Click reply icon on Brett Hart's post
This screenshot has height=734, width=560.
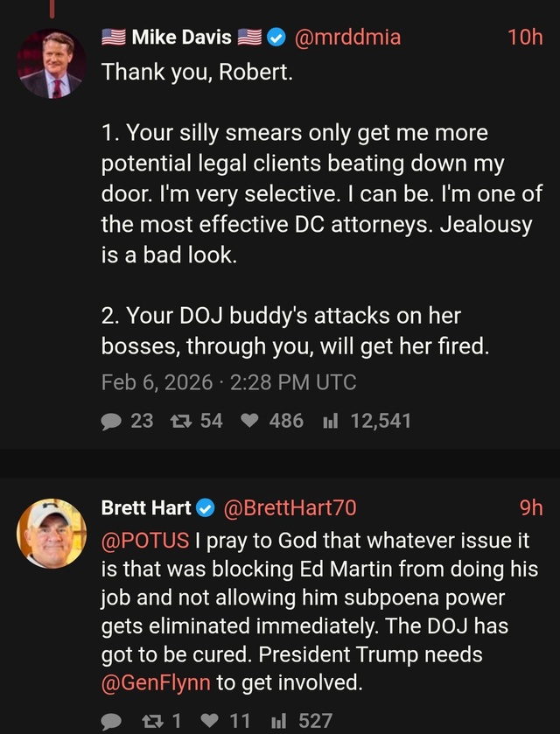[112, 721]
